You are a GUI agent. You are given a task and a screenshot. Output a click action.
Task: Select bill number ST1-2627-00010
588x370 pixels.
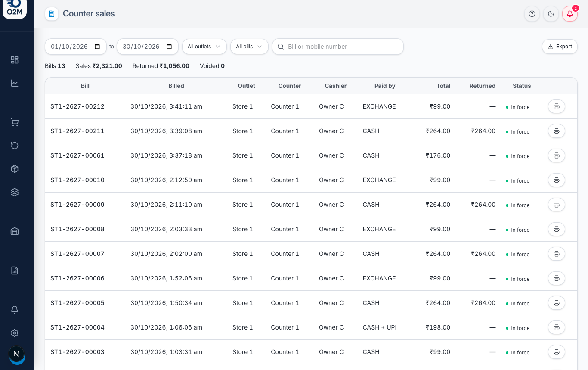(x=77, y=180)
